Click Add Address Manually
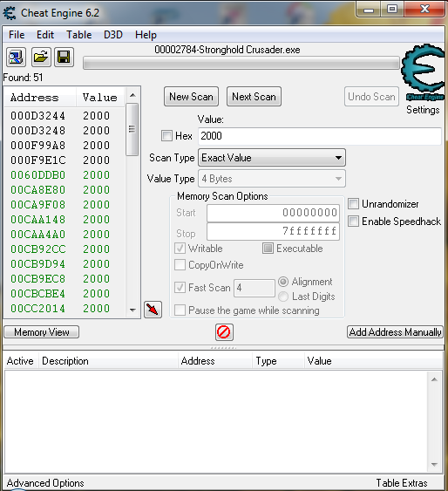The width and height of the screenshot is (448, 491). [x=395, y=332]
